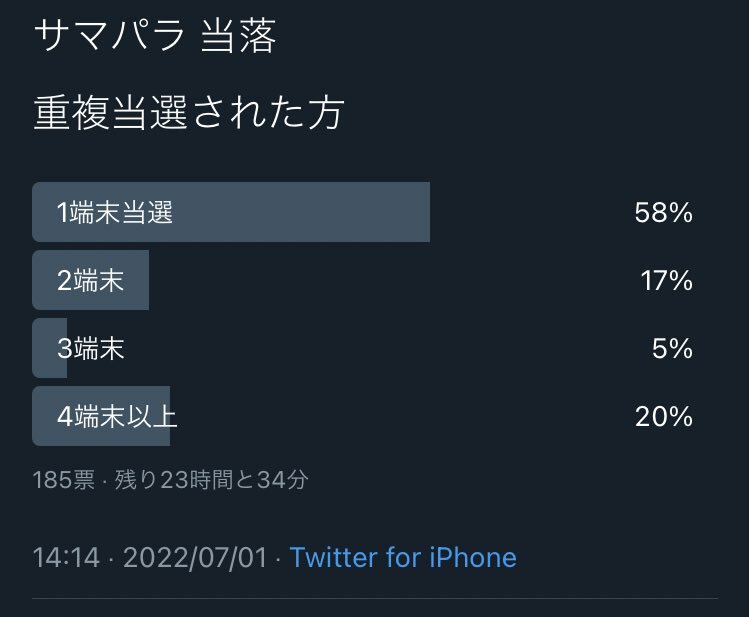Open the Twitter for iPhone link
The image size is (749, 617).
click(403, 557)
